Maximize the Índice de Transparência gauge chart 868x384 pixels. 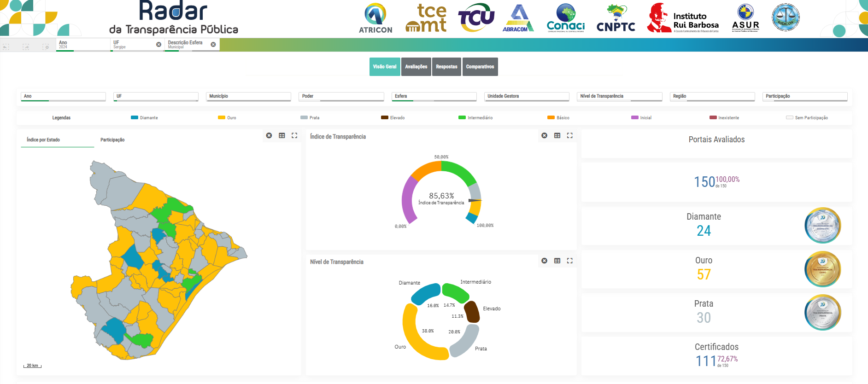pyautogui.click(x=570, y=135)
